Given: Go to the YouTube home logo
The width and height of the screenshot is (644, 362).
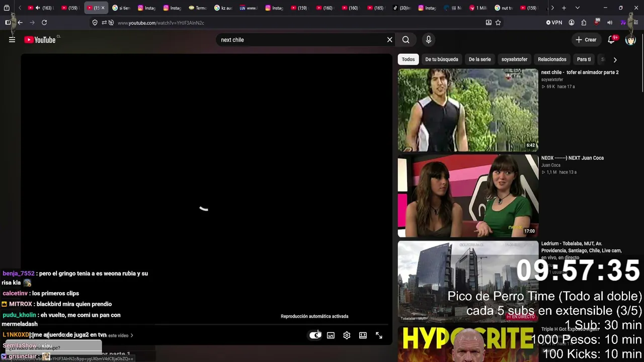Looking at the screenshot, I should pyautogui.click(x=40, y=40).
